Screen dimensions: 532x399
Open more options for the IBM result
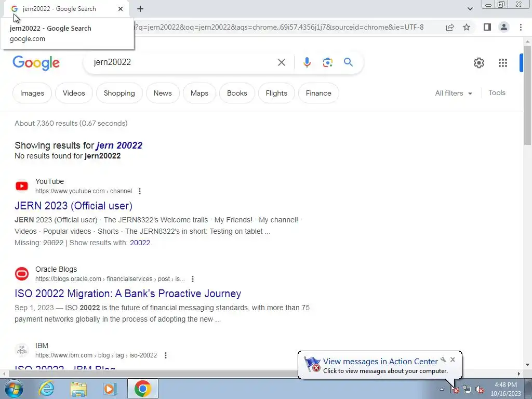pyautogui.click(x=166, y=355)
